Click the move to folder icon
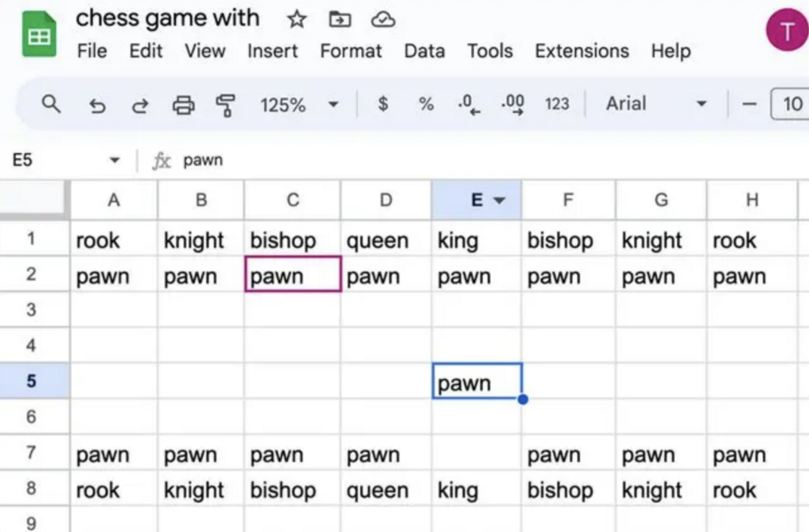Image resolution: width=809 pixels, height=532 pixels. (x=340, y=20)
